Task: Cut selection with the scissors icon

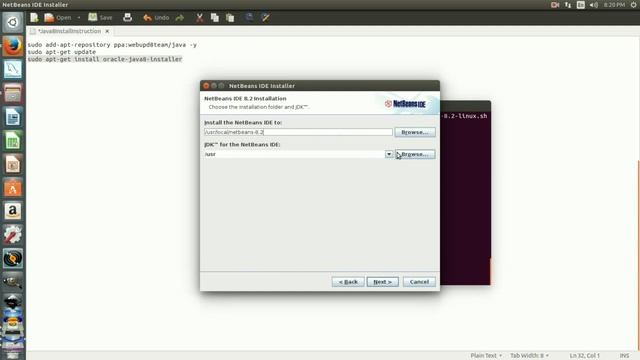Action: click(200, 18)
